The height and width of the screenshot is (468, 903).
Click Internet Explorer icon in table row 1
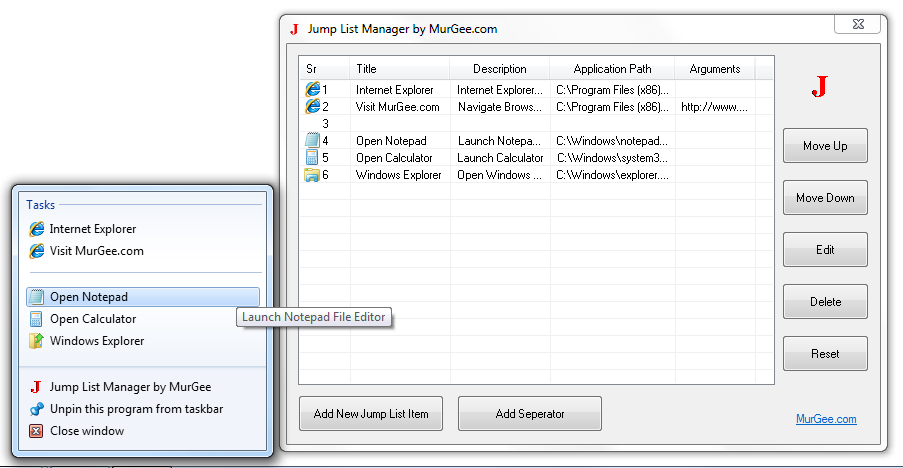[x=312, y=89]
